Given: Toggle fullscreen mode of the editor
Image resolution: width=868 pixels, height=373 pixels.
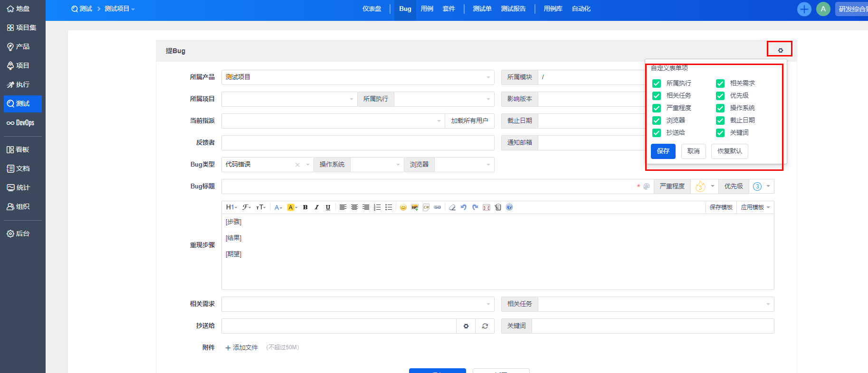Looking at the screenshot, I should [x=486, y=207].
